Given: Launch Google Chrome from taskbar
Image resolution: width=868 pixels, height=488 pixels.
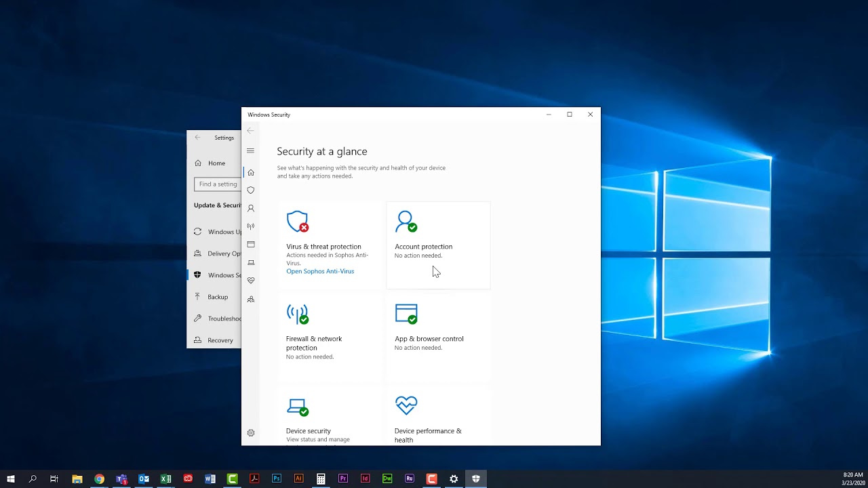Looking at the screenshot, I should [x=100, y=479].
